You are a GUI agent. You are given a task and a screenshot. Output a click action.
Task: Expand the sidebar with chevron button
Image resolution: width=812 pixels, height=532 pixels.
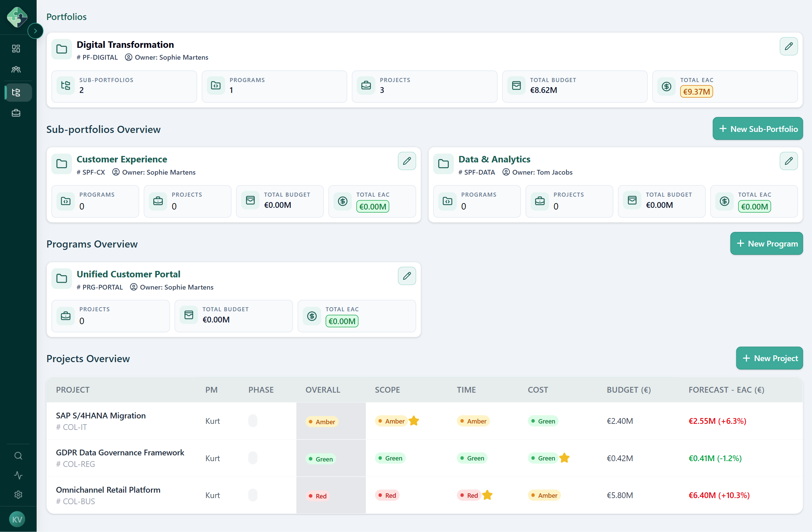coord(35,31)
